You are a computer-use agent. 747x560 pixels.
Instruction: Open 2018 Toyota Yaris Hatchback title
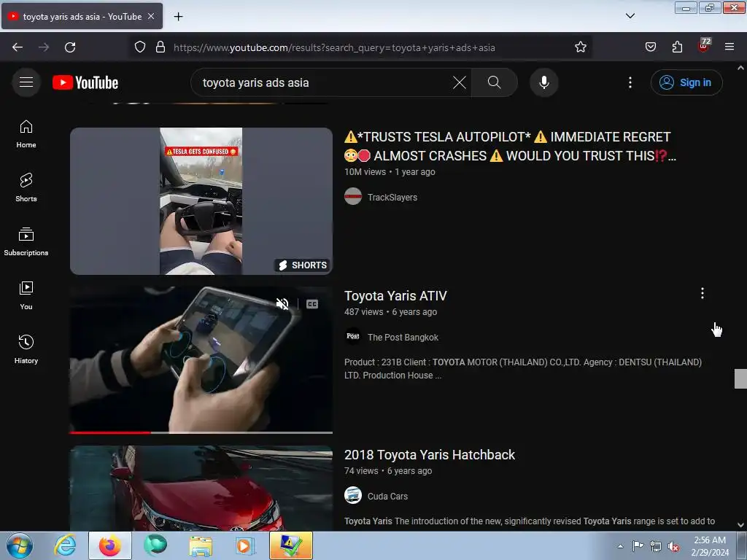429,455
